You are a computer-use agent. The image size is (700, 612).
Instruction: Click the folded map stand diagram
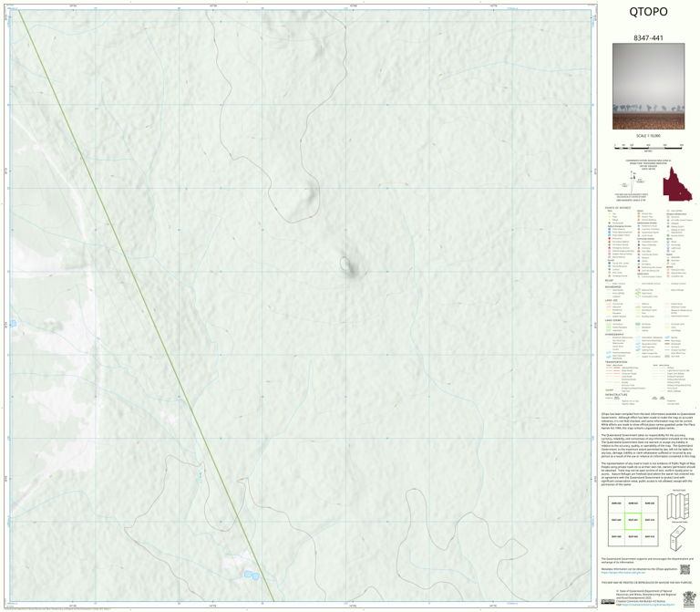tap(678, 537)
